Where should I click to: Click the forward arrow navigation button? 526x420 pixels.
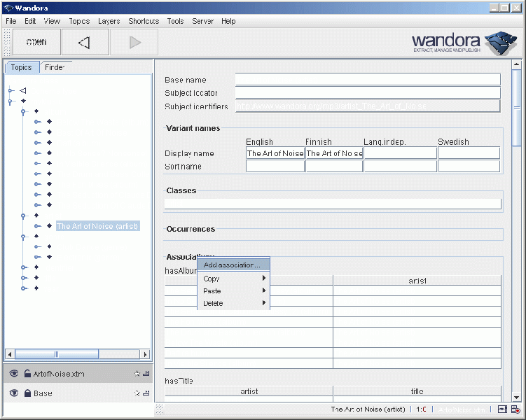[x=134, y=42]
